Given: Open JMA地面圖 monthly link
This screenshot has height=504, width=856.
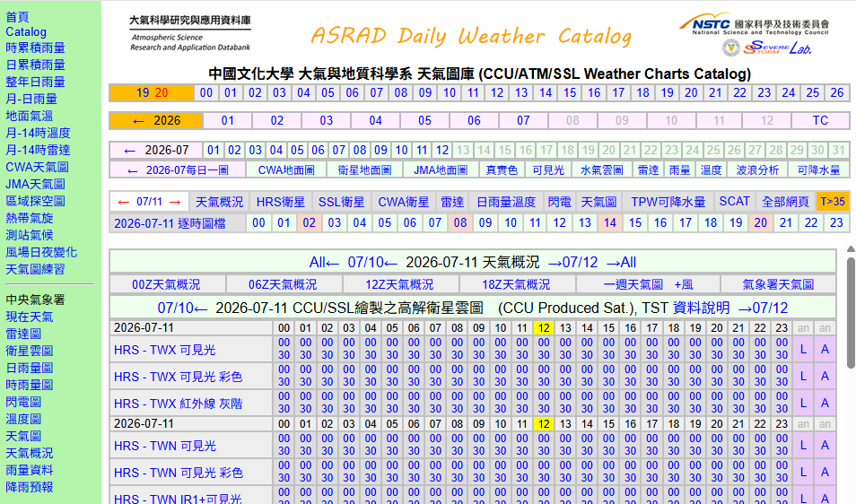Looking at the screenshot, I should pyautogui.click(x=440, y=170).
